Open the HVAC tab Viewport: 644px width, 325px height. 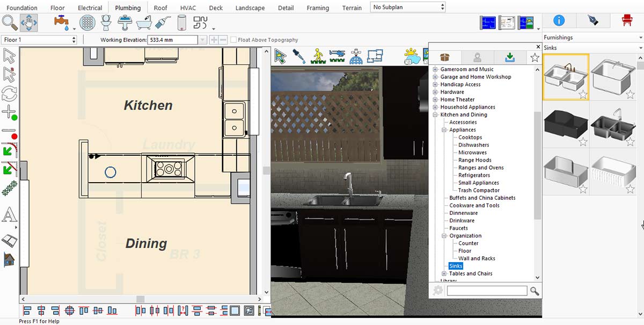coord(188,8)
